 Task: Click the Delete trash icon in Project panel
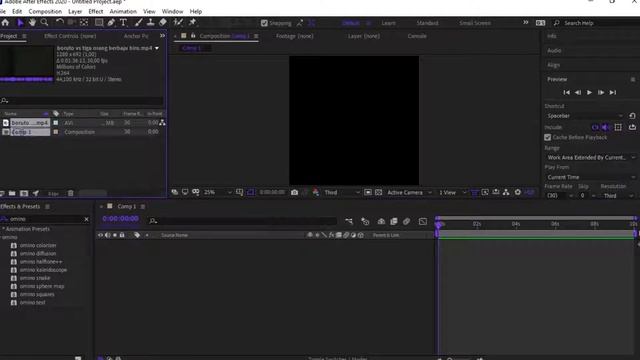coord(71,193)
